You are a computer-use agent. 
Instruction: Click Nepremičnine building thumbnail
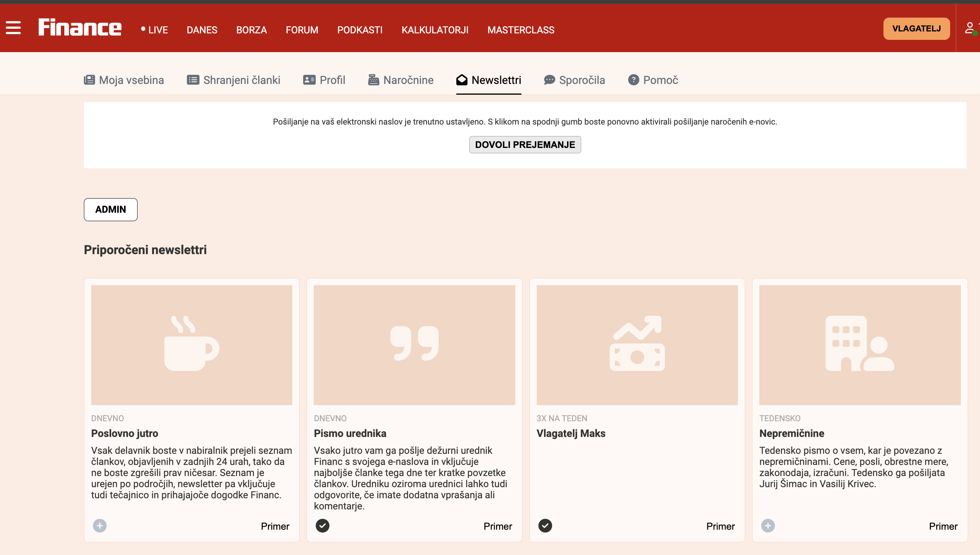(x=860, y=345)
